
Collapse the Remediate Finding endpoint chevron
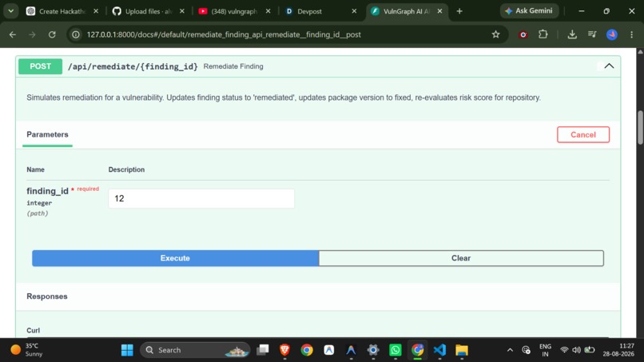click(x=609, y=66)
